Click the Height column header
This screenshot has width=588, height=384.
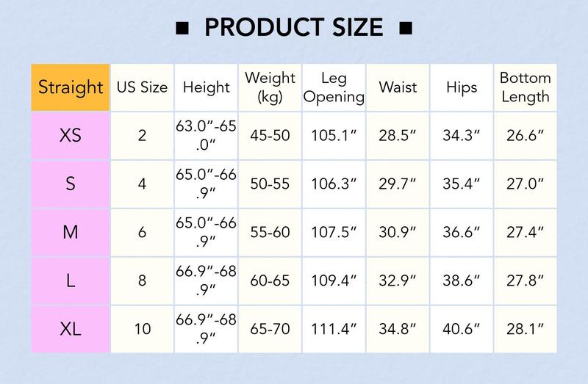point(206,87)
